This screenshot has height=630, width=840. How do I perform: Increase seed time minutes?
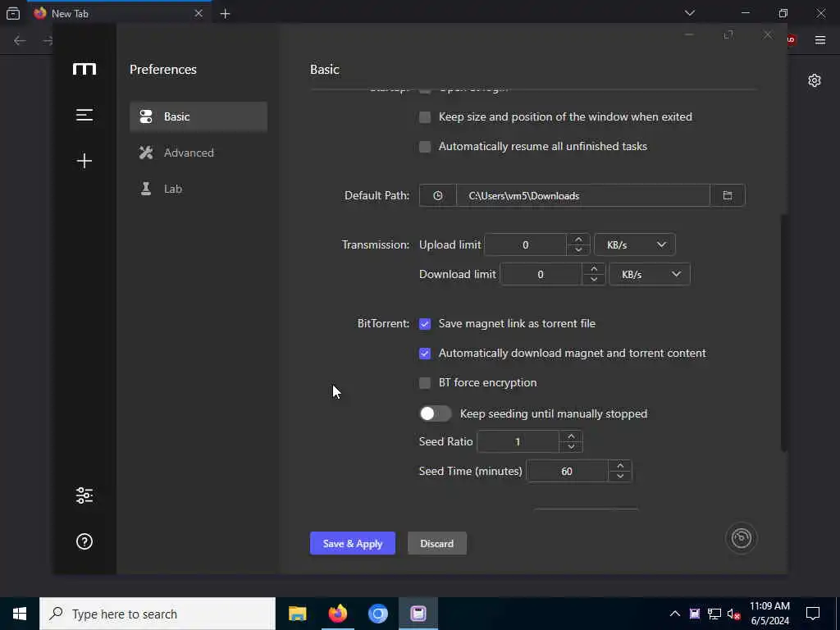coord(620,466)
